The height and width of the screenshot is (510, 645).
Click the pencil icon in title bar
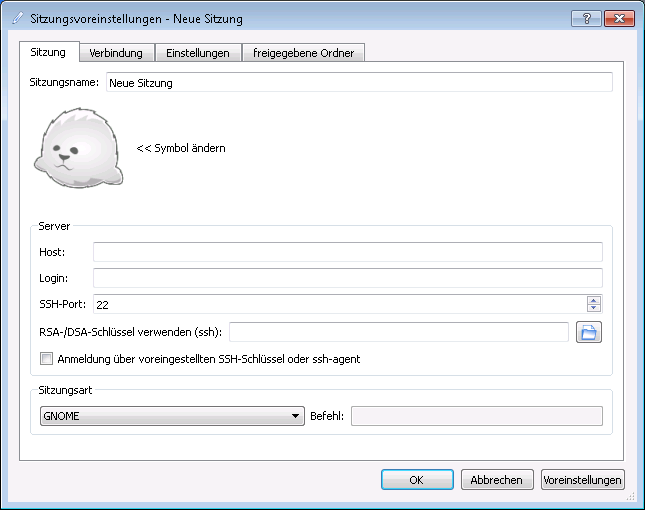coord(15,18)
